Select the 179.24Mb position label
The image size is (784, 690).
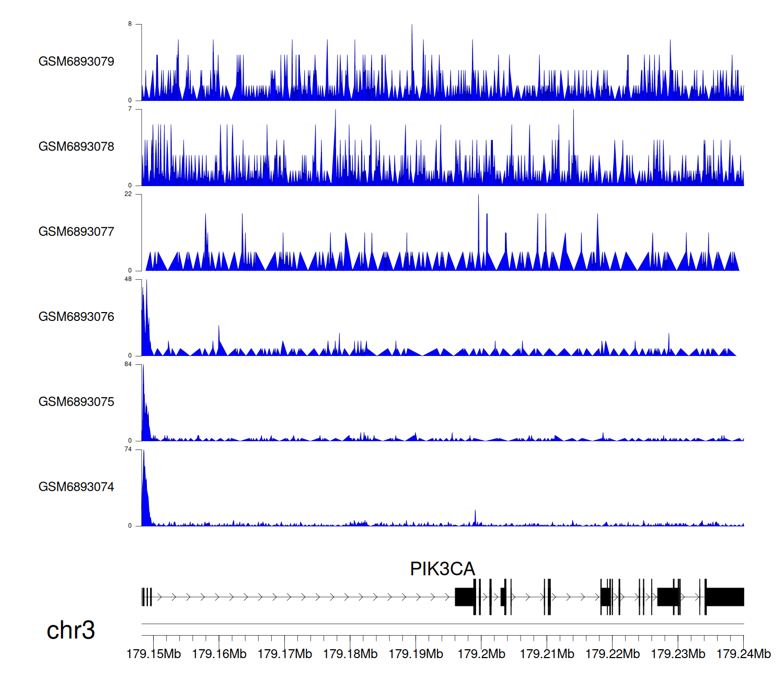743,654
